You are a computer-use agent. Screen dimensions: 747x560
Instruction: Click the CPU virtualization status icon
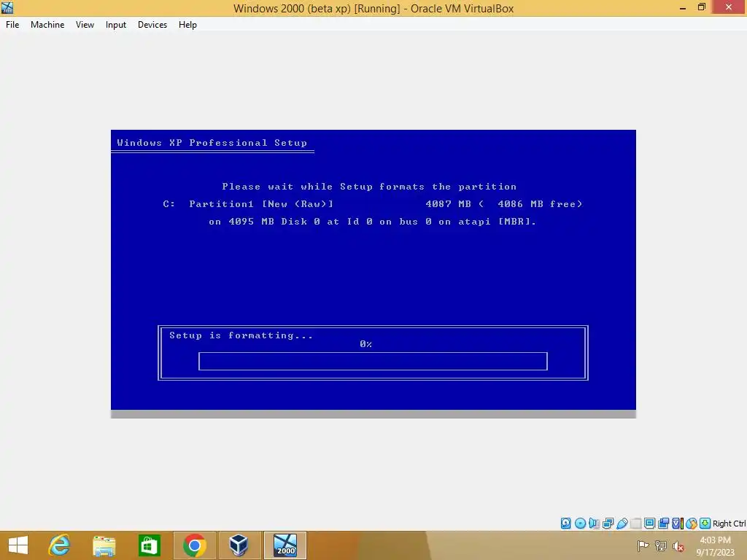(x=678, y=524)
